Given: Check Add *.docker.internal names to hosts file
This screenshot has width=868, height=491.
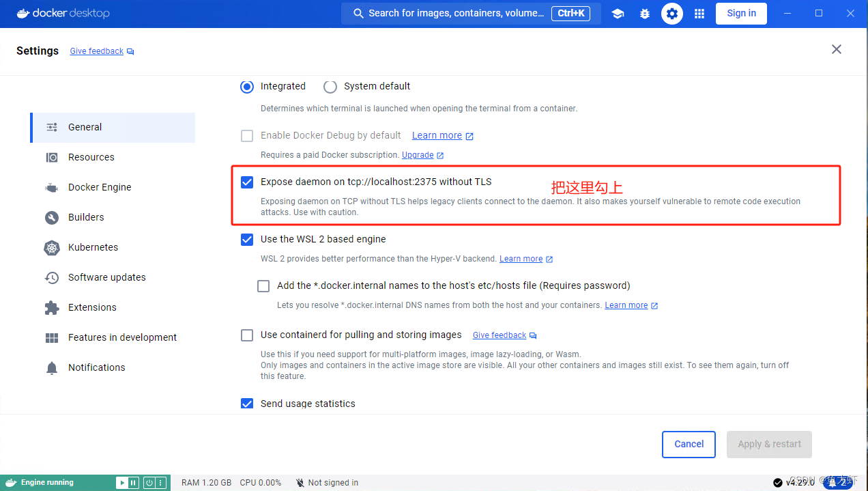Looking at the screenshot, I should [263, 286].
